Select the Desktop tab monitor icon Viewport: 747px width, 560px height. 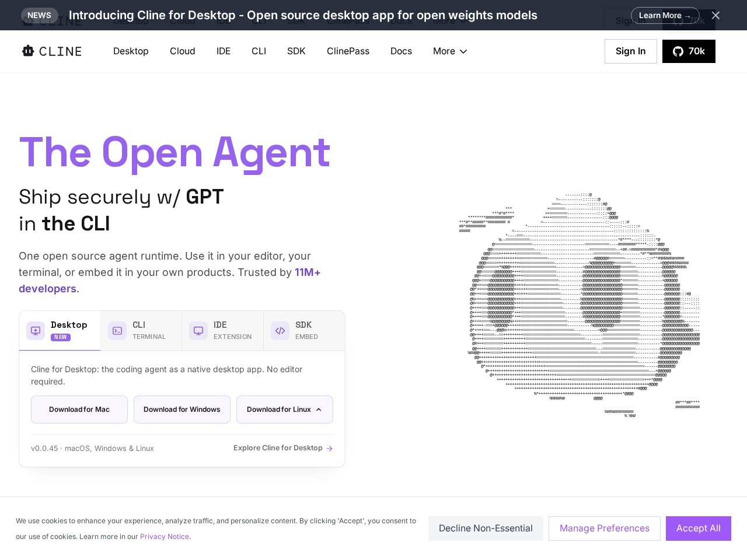(x=36, y=331)
